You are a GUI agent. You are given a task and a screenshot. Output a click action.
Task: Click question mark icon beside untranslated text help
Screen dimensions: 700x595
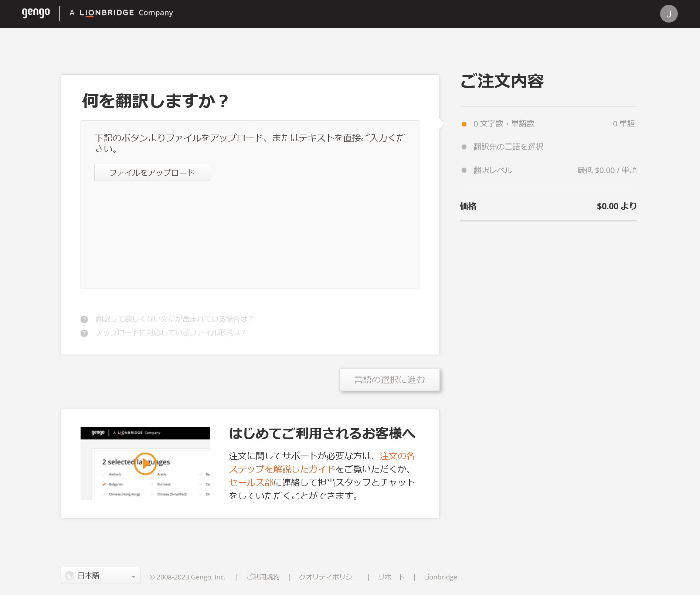(84, 320)
